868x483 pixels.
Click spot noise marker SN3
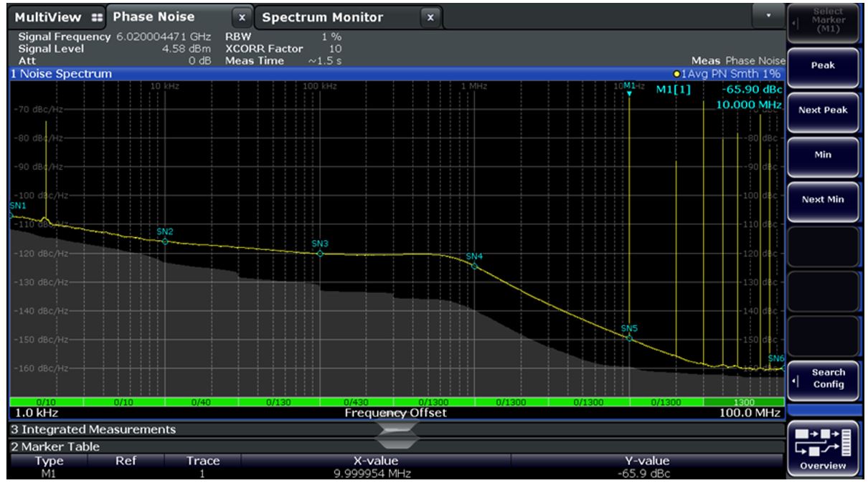pyautogui.click(x=320, y=253)
